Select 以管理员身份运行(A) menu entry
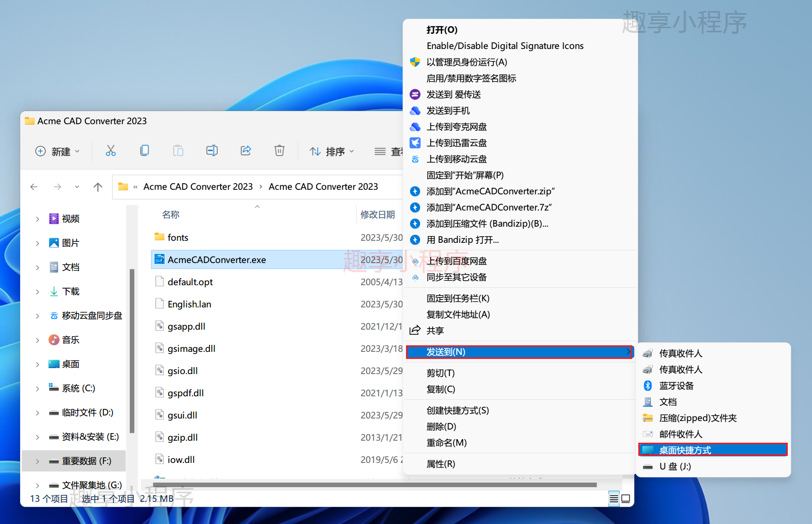The width and height of the screenshot is (812, 524). pyautogui.click(x=520, y=62)
